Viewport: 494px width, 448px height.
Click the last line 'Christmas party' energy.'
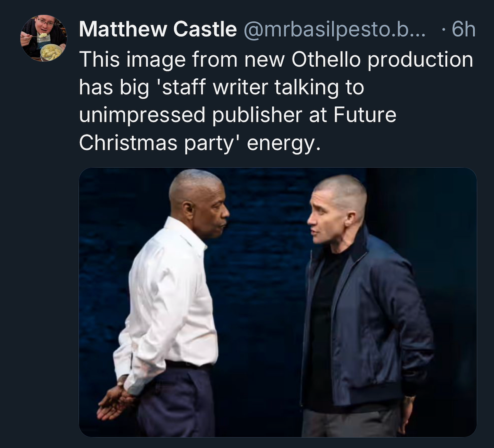pyautogui.click(x=200, y=143)
